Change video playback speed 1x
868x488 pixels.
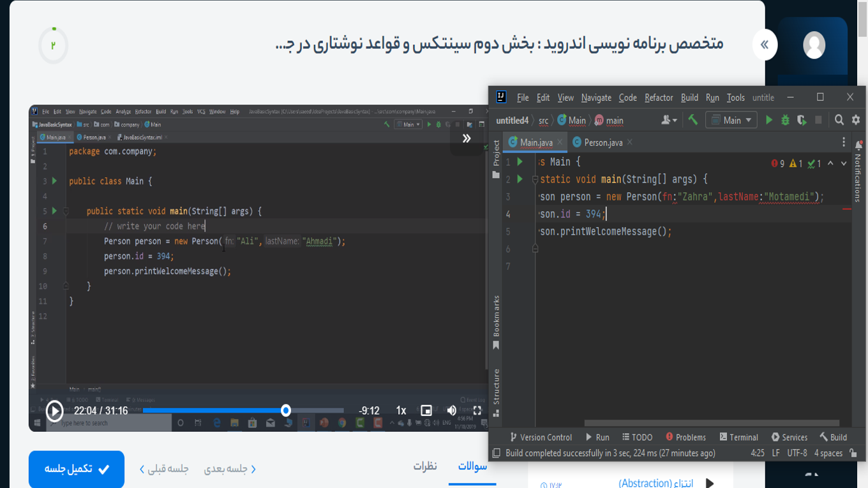click(401, 411)
